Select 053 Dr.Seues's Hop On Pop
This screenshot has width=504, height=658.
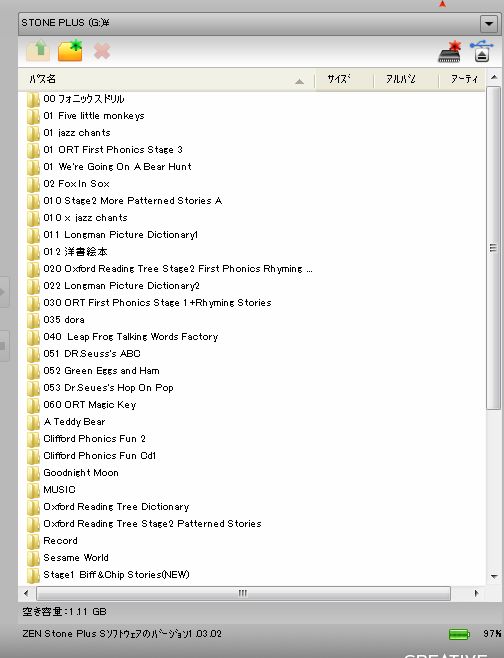pyautogui.click(x=100, y=388)
